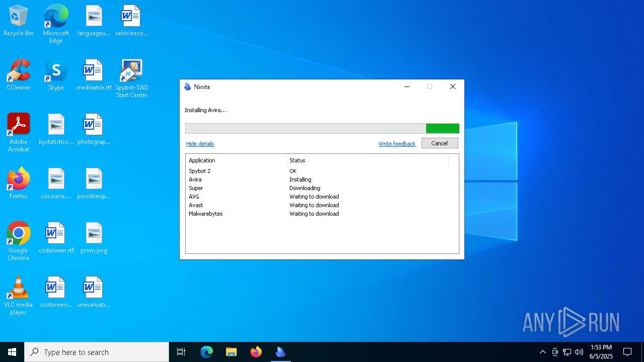Click the Installing status of Avira
644x362 pixels.
pyautogui.click(x=300, y=179)
